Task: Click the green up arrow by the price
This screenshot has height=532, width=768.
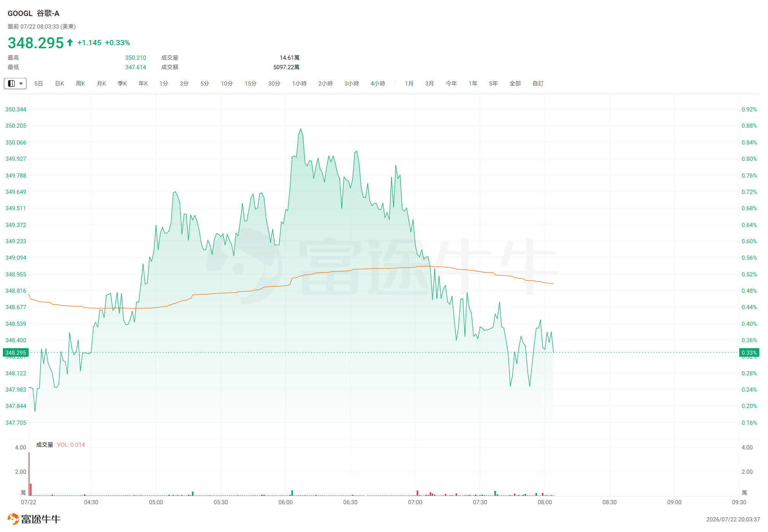Action: pyautogui.click(x=70, y=43)
